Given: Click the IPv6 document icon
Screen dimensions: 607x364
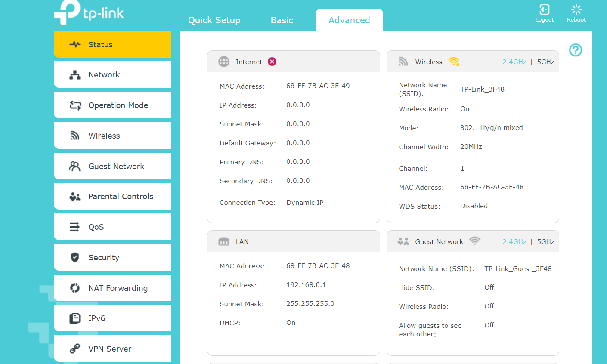Looking at the screenshot, I should point(75,318).
